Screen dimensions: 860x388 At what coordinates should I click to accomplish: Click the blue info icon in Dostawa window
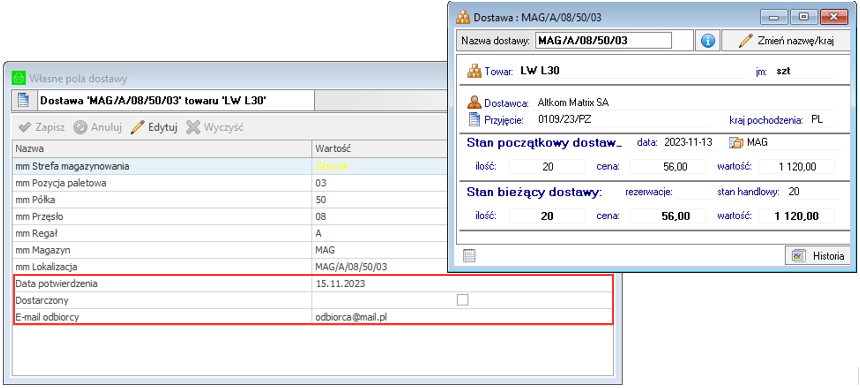pos(708,41)
